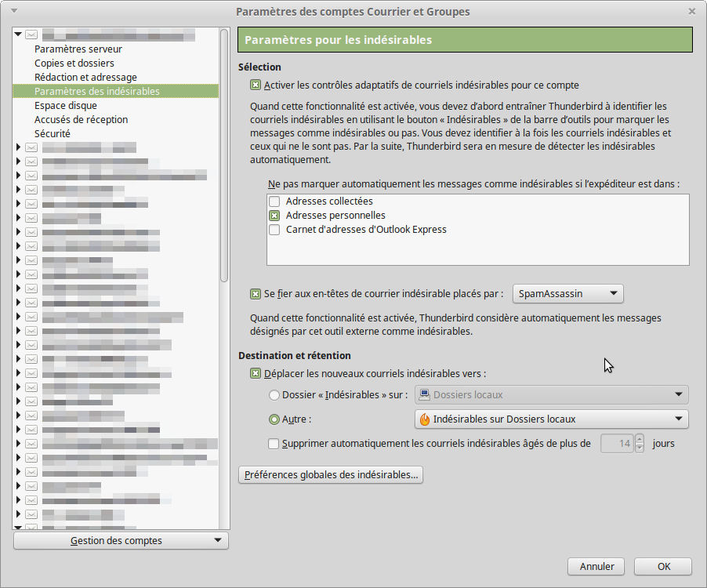Click the accounts list vertical scrollbar
This screenshot has width=707, height=588.
(x=224, y=157)
